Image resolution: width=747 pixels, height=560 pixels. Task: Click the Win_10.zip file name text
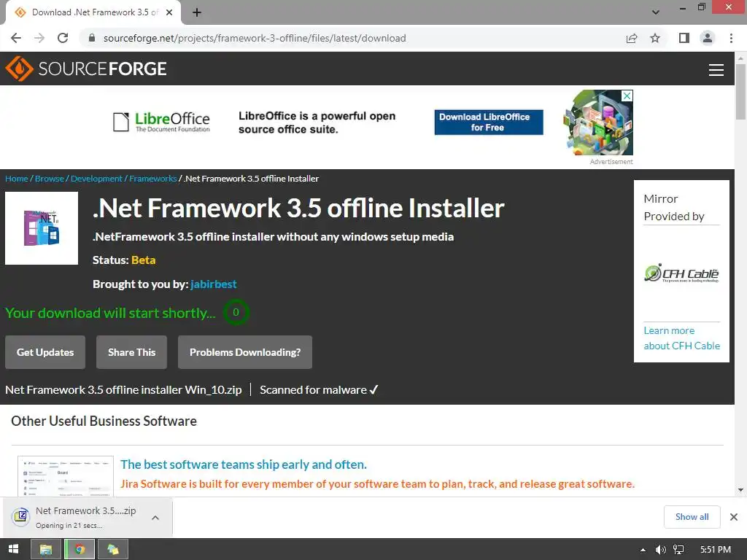123,390
